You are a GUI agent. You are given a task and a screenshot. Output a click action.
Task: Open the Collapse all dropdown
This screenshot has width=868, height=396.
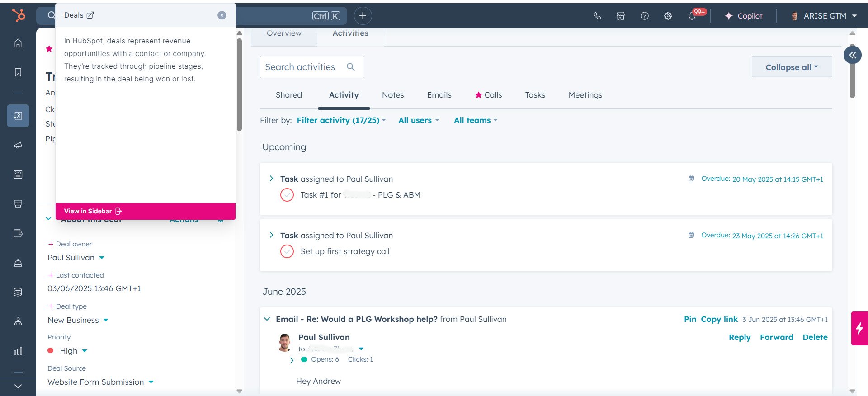(x=792, y=67)
